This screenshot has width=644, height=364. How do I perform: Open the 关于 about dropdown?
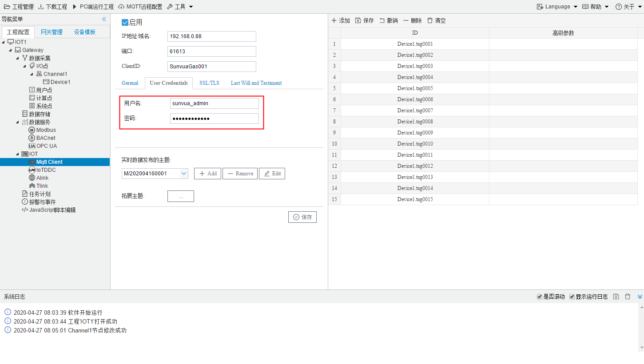pyautogui.click(x=628, y=7)
